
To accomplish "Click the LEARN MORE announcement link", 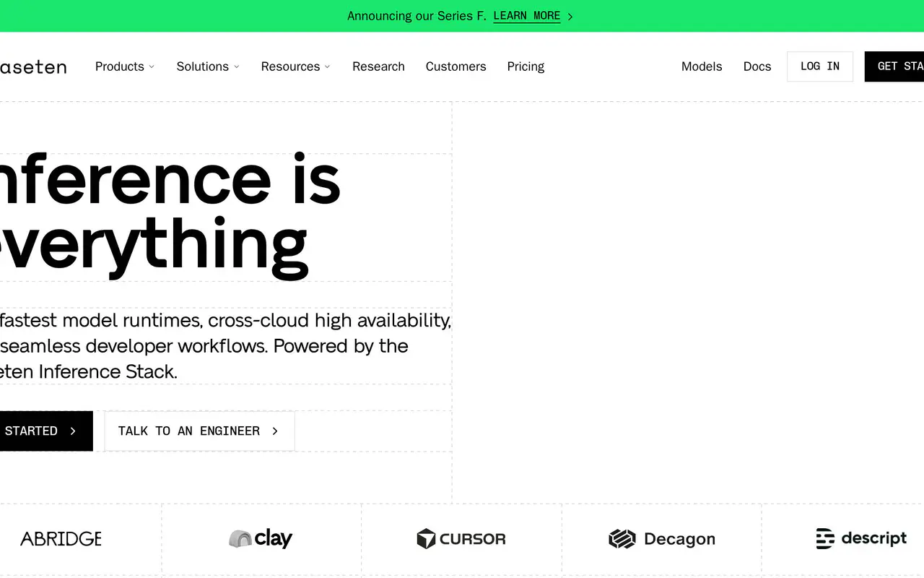I will click(x=527, y=16).
